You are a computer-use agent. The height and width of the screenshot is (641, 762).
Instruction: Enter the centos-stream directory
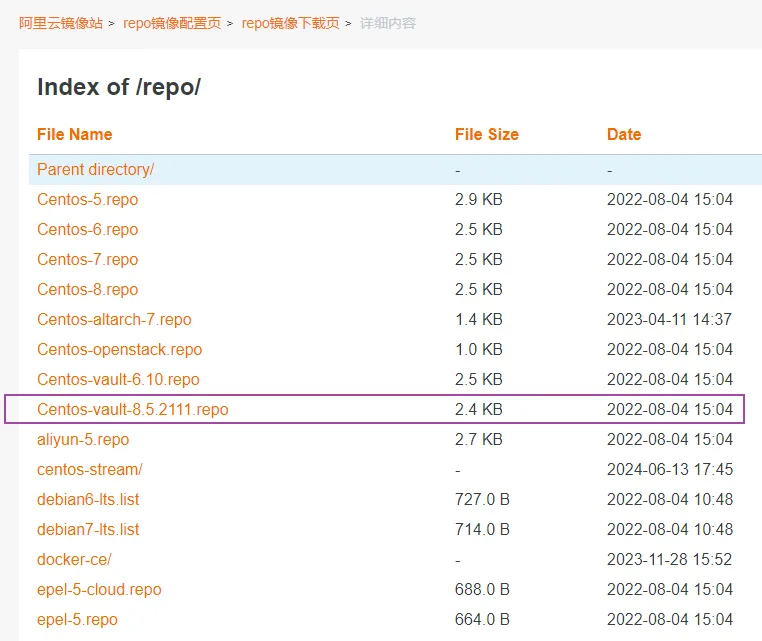(89, 469)
